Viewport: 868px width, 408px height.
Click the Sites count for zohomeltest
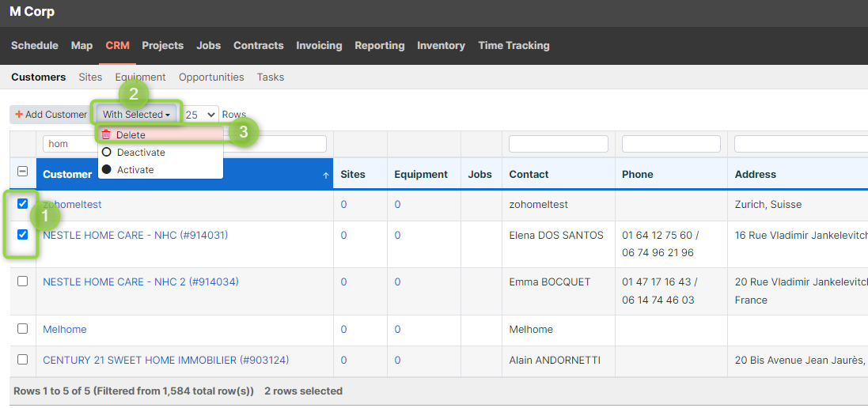pyautogui.click(x=343, y=204)
